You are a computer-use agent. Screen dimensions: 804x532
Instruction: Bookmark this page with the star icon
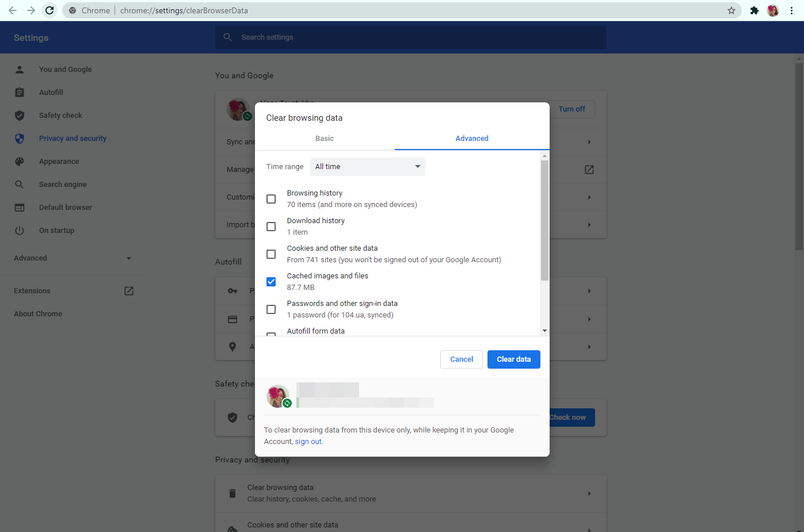(731, 10)
